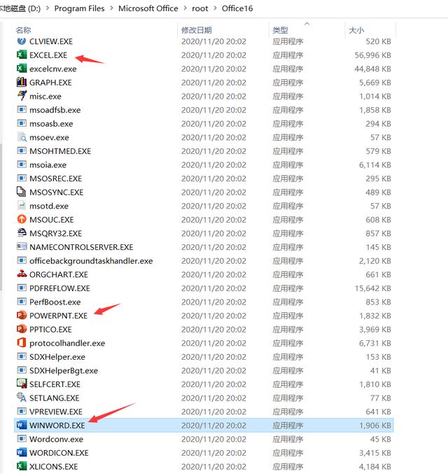
Task: Click the WINWORD.EXE Word icon
Action: pos(22,425)
